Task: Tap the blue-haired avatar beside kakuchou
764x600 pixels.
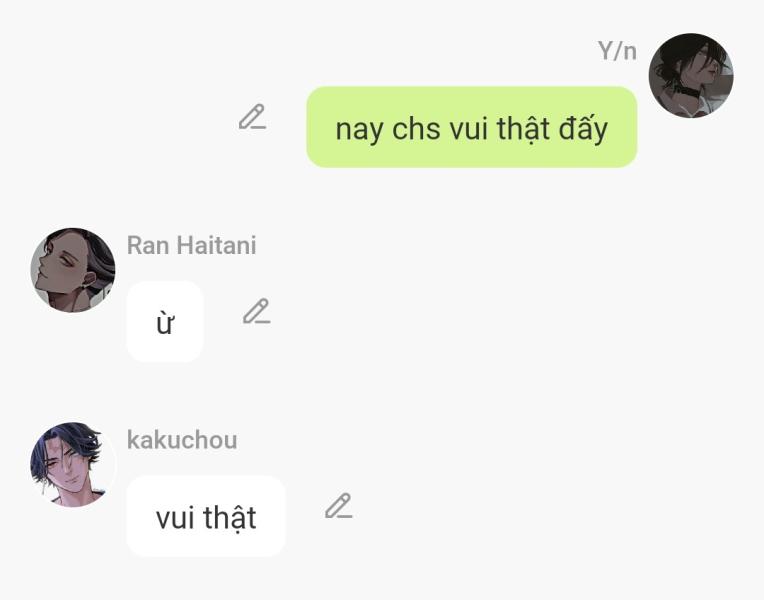Action: [73, 465]
